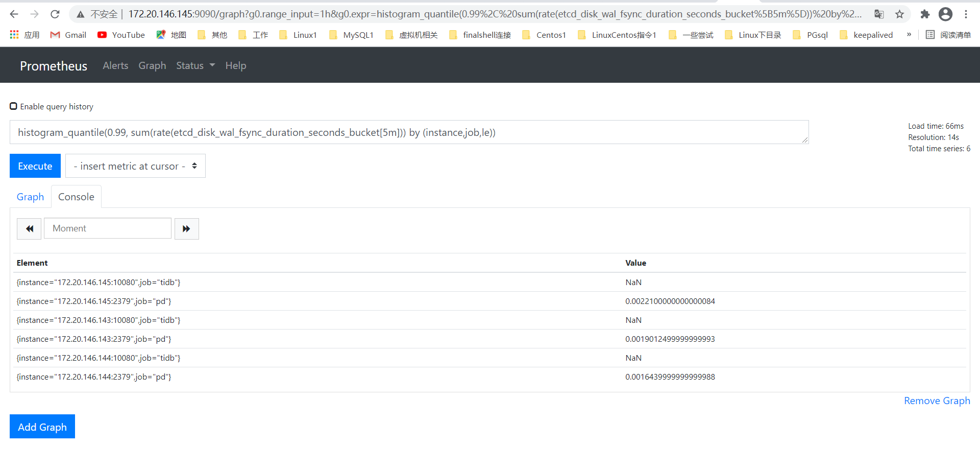Reload the page with the refresh icon
This screenshot has height=469, width=980.
[x=55, y=14]
